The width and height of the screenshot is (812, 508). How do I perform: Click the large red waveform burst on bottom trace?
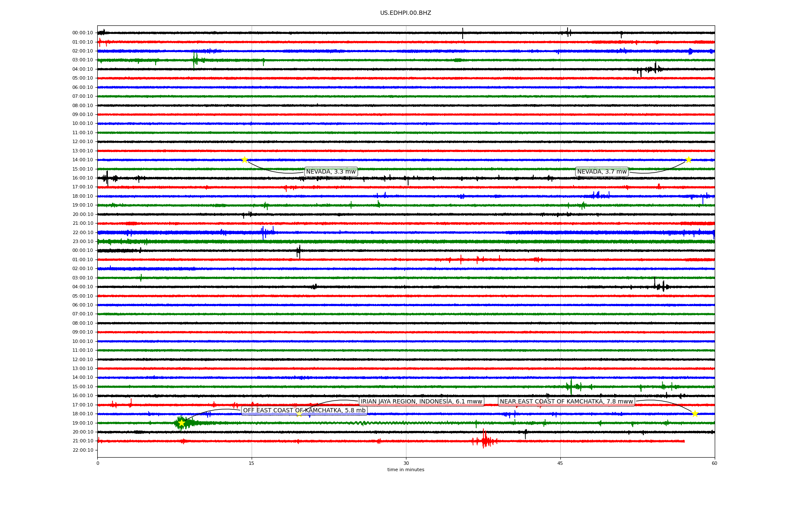[485, 441]
